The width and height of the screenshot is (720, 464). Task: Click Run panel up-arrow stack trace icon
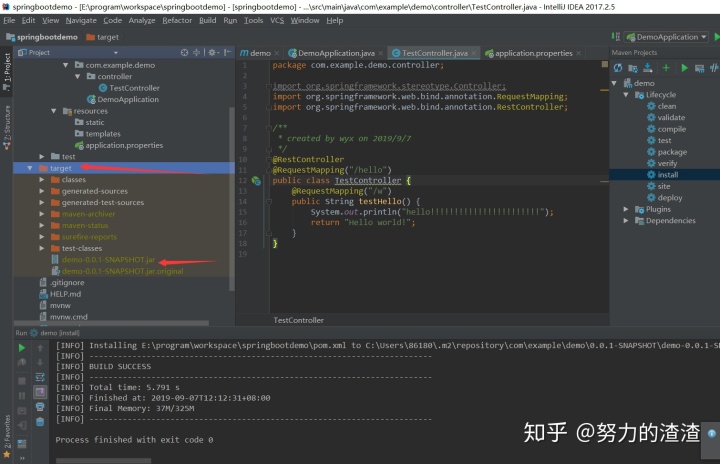tap(40, 348)
